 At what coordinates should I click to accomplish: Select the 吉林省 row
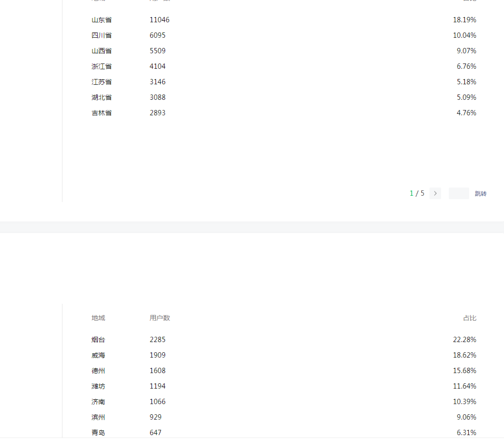tap(102, 113)
